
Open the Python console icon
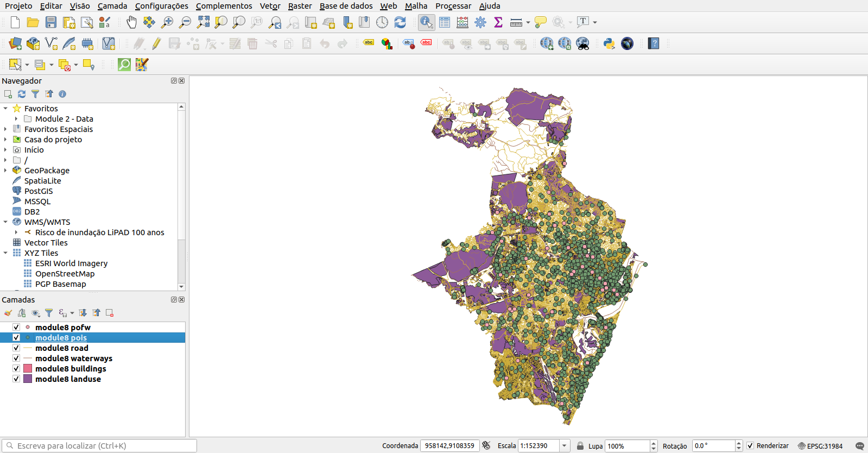point(609,43)
